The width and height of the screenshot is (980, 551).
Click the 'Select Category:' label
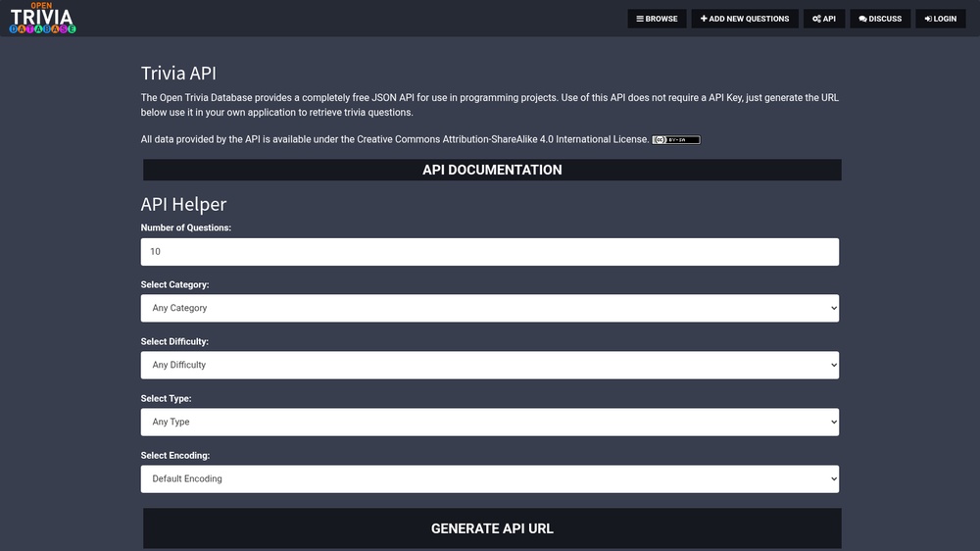coord(175,284)
